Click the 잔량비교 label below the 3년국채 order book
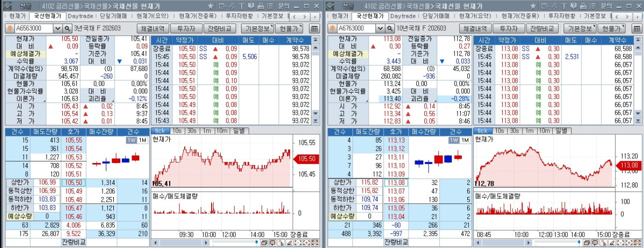Image resolution: width=644 pixels, height=248 pixels. point(74,242)
